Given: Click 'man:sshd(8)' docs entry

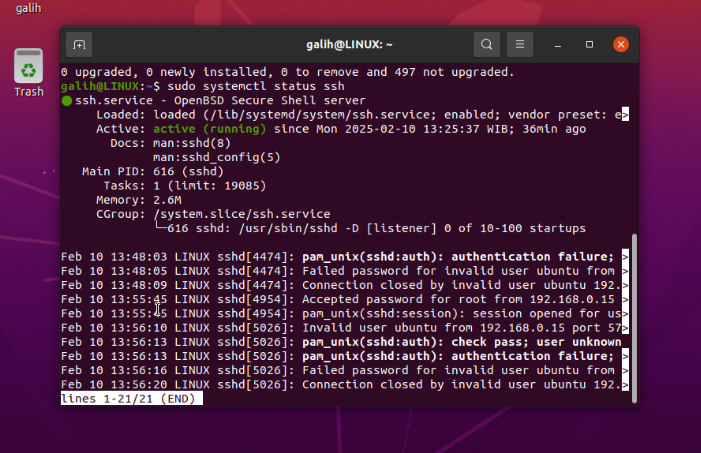Looking at the screenshot, I should [x=192, y=143].
